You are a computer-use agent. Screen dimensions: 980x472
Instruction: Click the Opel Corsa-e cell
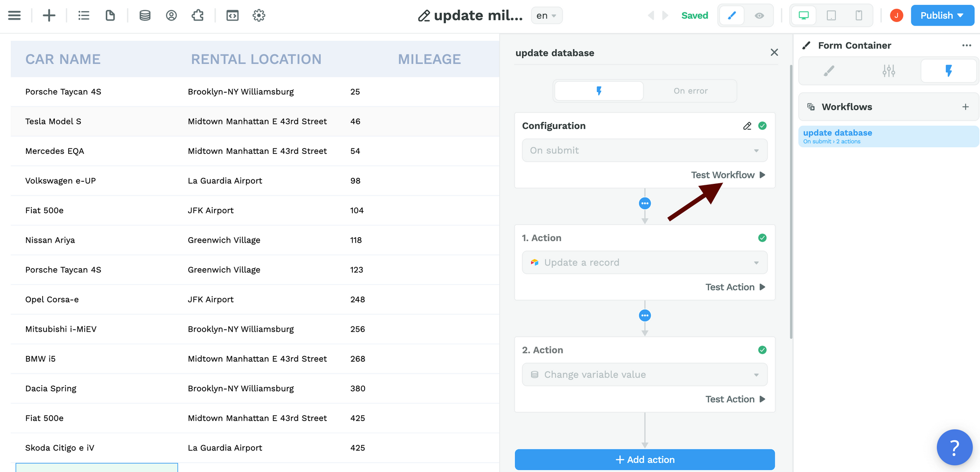[x=52, y=299]
